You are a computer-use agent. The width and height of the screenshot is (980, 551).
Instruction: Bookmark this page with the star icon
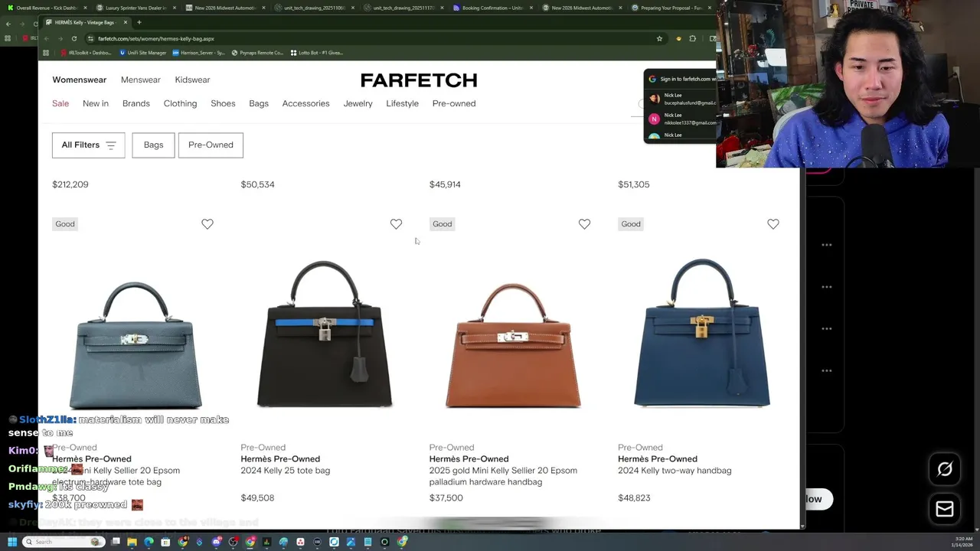(x=659, y=38)
